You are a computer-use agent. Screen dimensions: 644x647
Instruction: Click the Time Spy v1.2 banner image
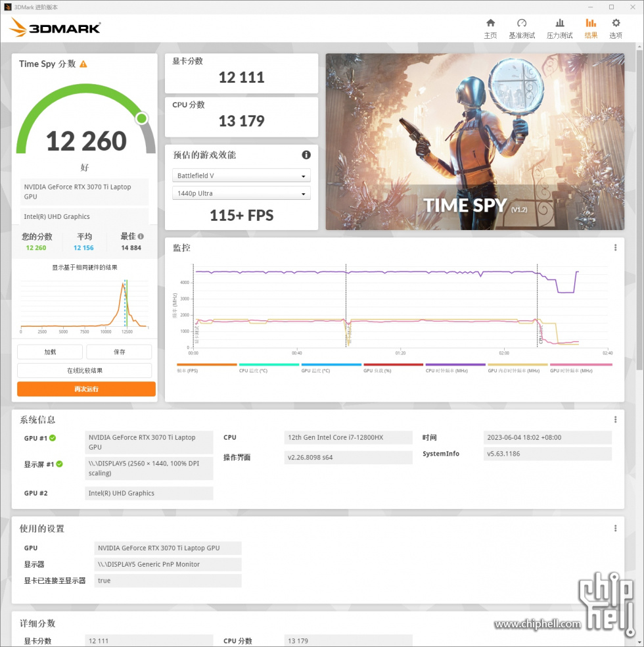click(475, 141)
